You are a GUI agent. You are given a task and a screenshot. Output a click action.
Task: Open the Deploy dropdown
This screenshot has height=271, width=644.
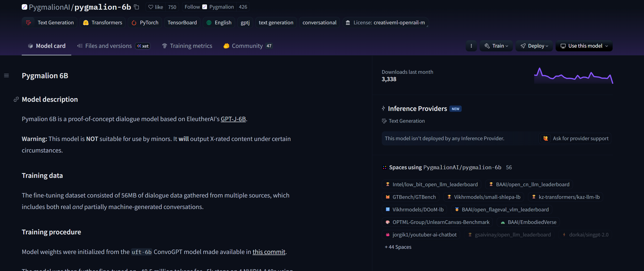534,46
